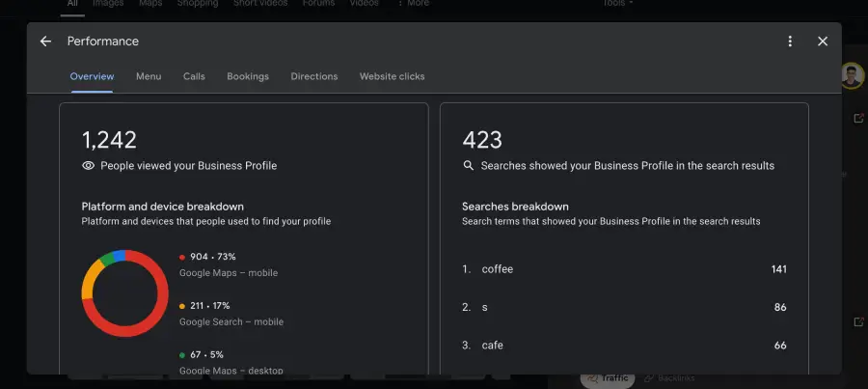Viewport: 868px width, 389px height.
Task: Click 'People viewed your Business Profile' text
Action: 189,166
